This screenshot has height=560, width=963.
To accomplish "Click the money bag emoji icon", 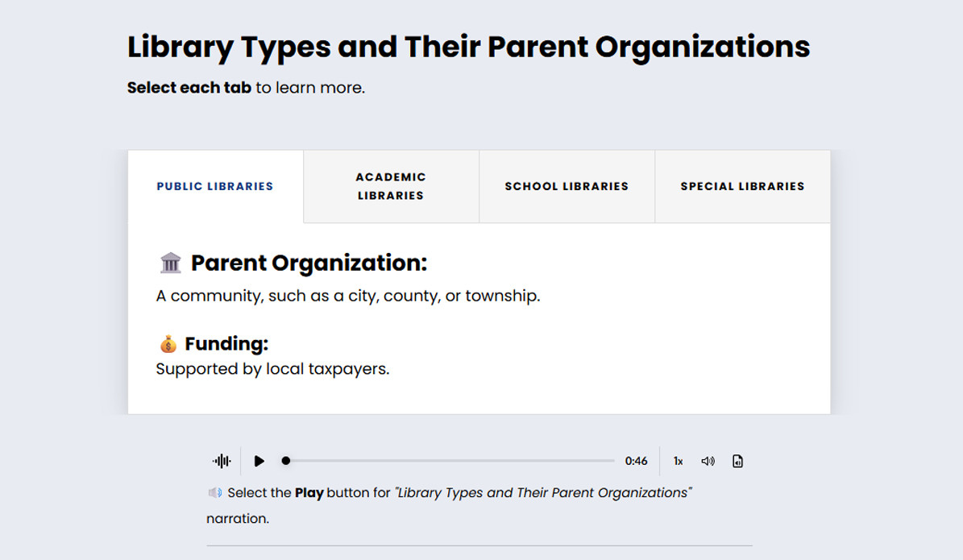I will (168, 344).
